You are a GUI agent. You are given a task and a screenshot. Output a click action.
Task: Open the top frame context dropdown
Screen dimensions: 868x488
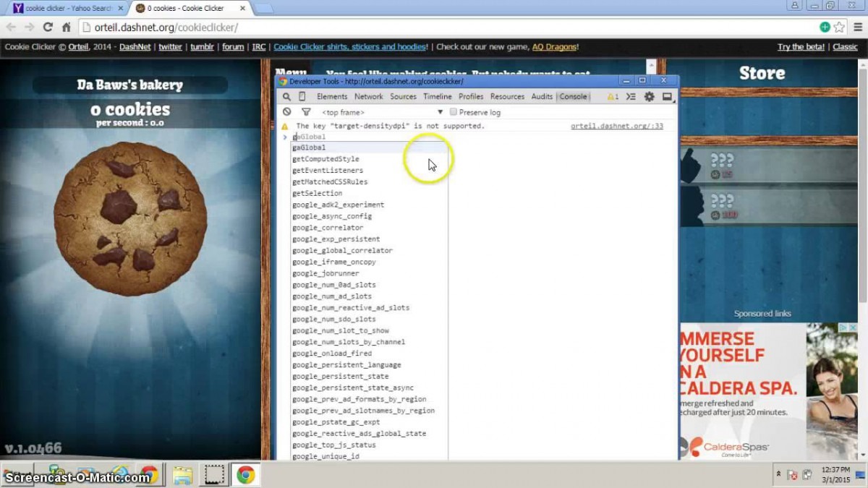[382, 112]
